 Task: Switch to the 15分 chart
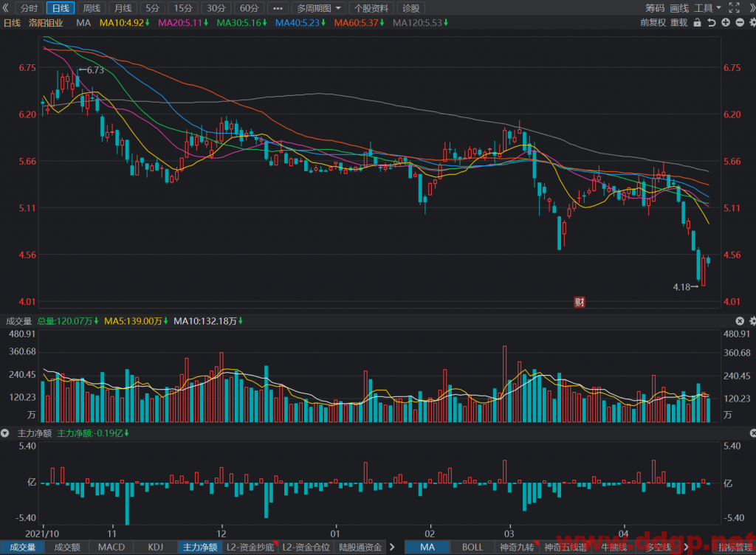click(x=183, y=8)
